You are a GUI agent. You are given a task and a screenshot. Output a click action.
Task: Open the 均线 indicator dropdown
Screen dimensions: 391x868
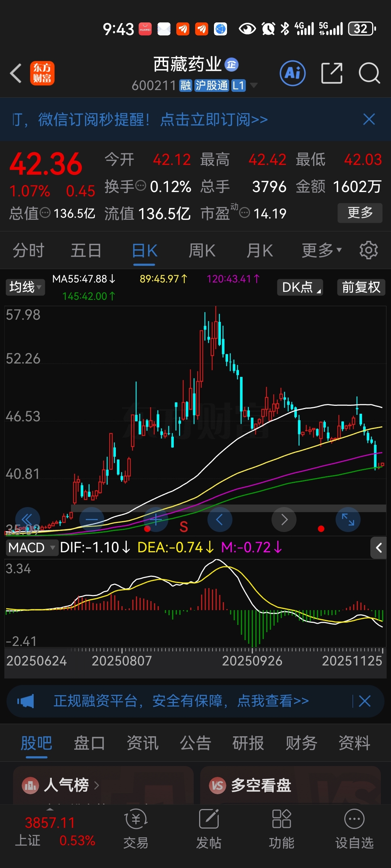pos(25,287)
